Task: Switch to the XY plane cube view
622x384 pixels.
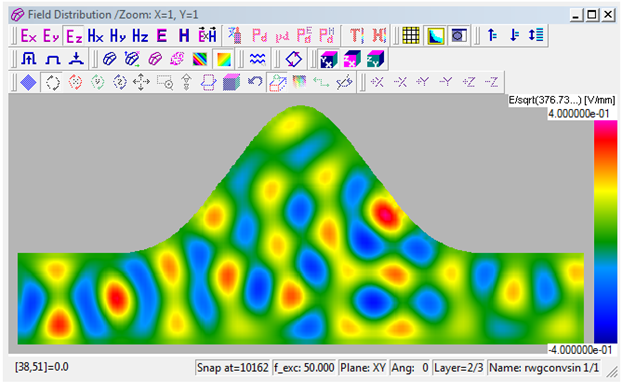Action: [329, 60]
